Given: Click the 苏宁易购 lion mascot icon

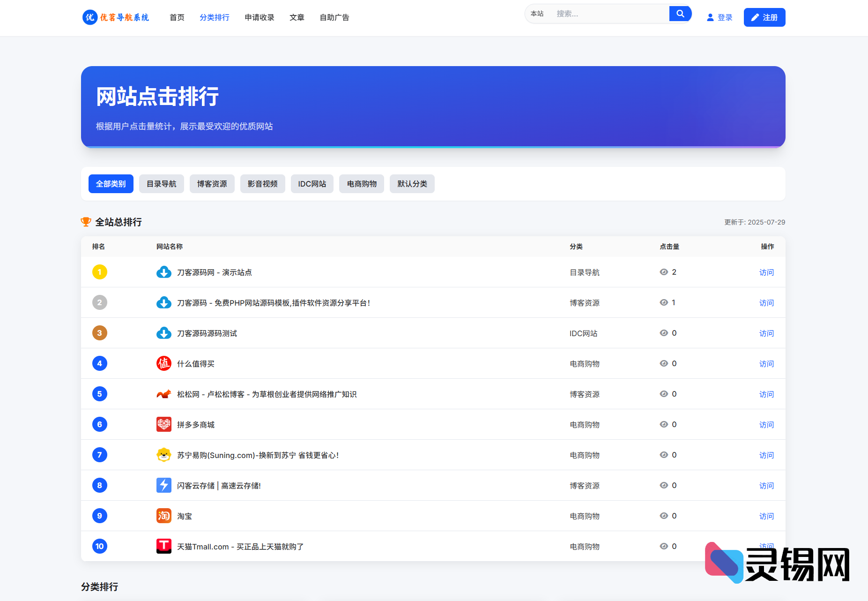Looking at the screenshot, I should pyautogui.click(x=163, y=455).
